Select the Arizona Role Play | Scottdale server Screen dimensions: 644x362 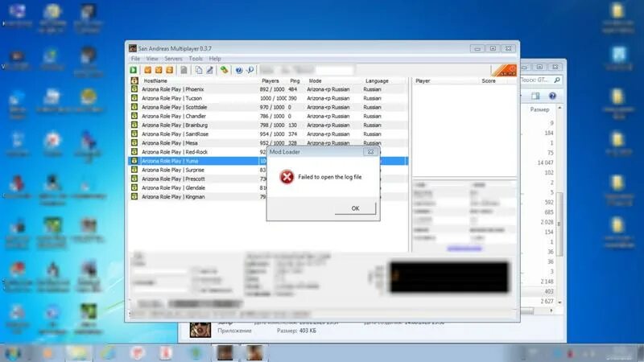coord(268,107)
